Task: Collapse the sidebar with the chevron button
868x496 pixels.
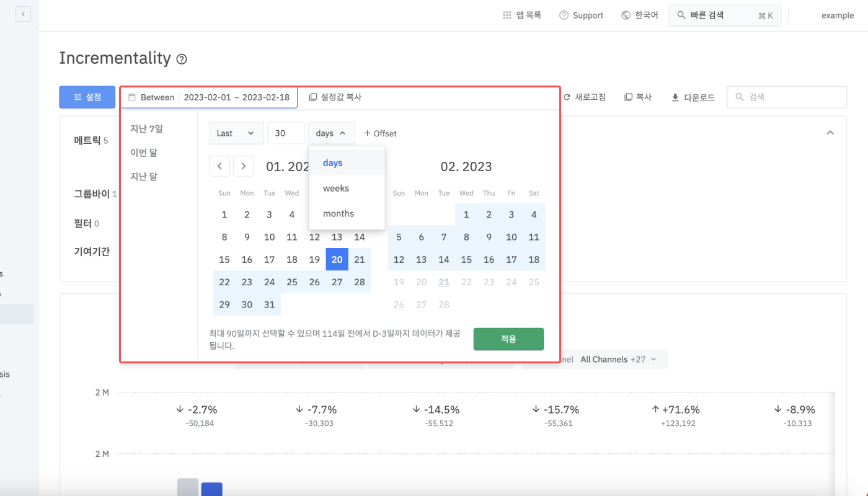Action: click(x=24, y=14)
